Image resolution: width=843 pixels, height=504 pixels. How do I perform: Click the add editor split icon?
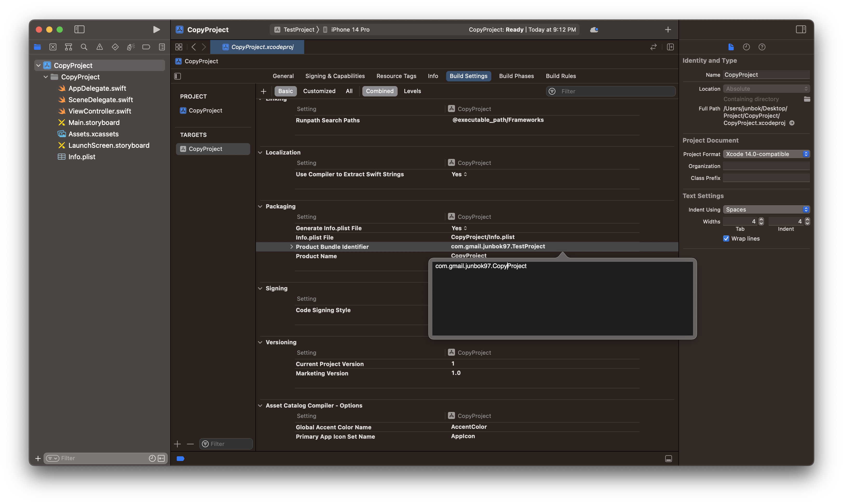pos(670,47)
